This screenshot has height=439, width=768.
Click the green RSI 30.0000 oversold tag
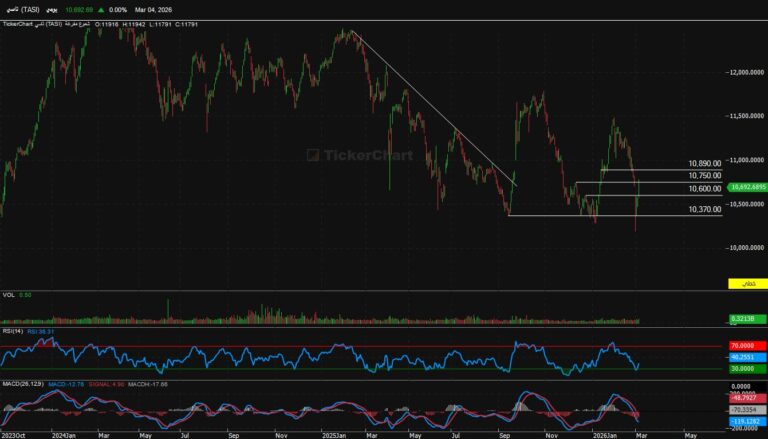pos(744,370)
